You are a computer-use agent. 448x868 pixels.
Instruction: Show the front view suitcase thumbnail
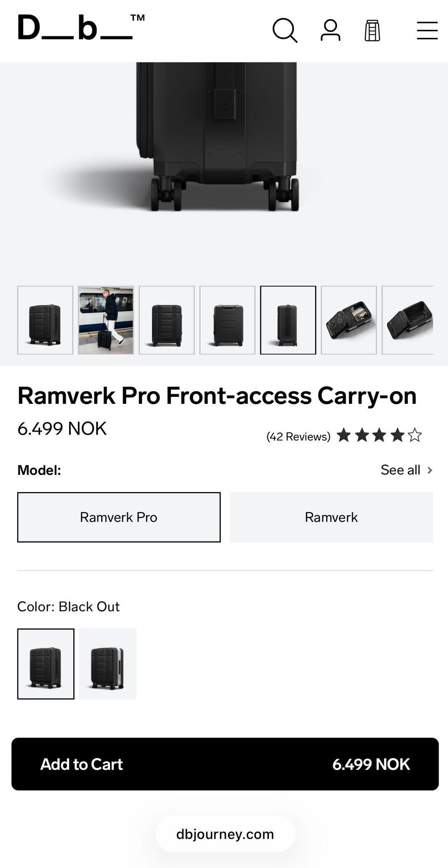pos(167,320)
